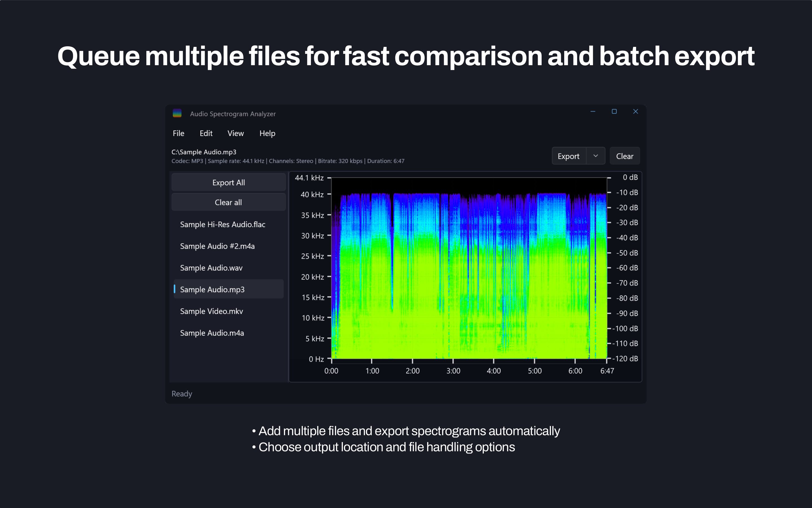Click the Export button
Image resolution: width=812 pixels, height=508 pixels.
(569, 156)
